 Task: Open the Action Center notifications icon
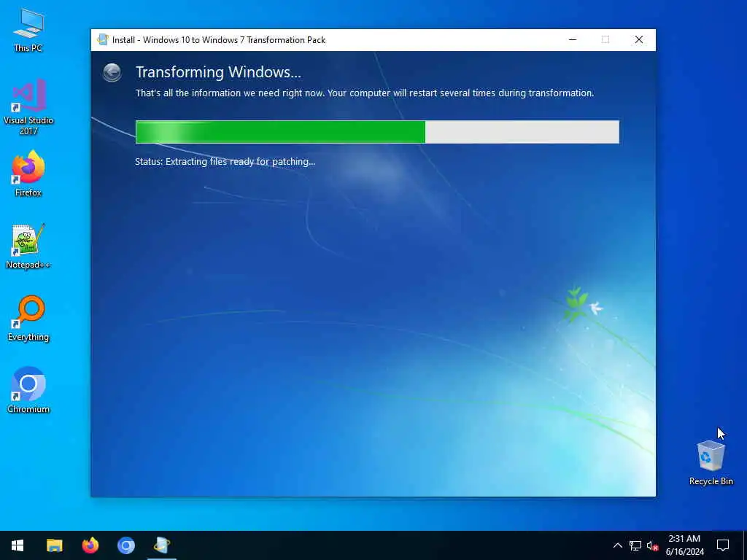click(723, 545)
